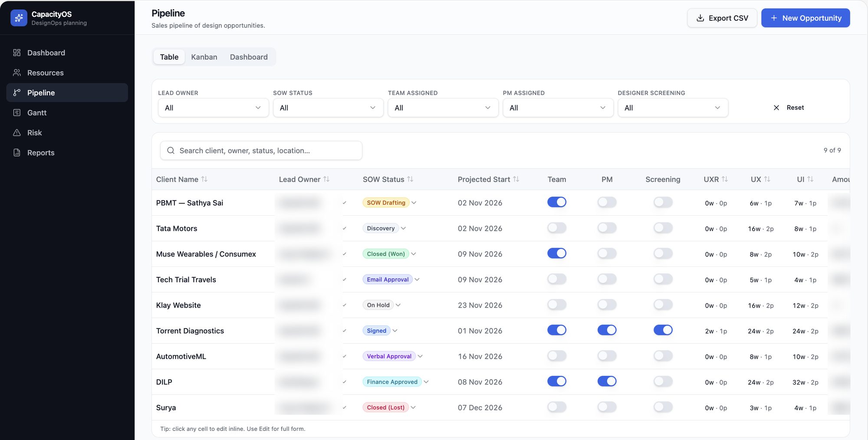This screenshot has width=868, height=440.
Task: Turn off Team toggle for PBMT — Sathya Sai
Action: 557,202
